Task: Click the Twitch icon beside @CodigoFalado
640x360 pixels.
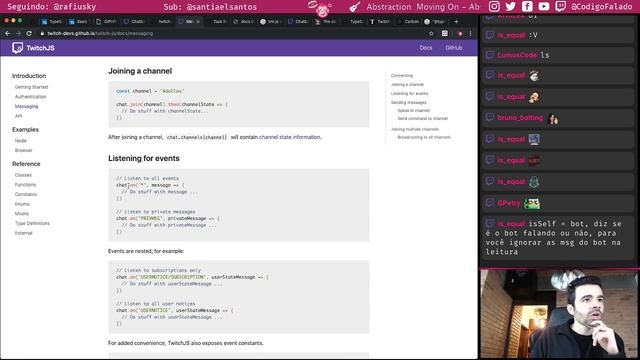Action: [x=560, y=6]
